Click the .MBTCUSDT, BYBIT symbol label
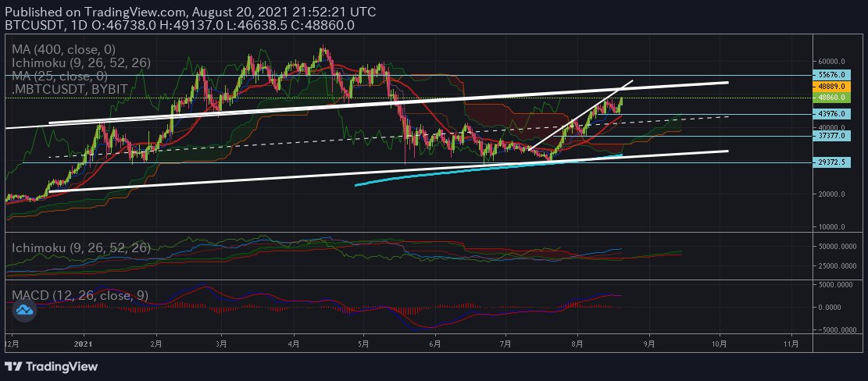Screen dimensions: 868x381 click(x=70, y=88)
